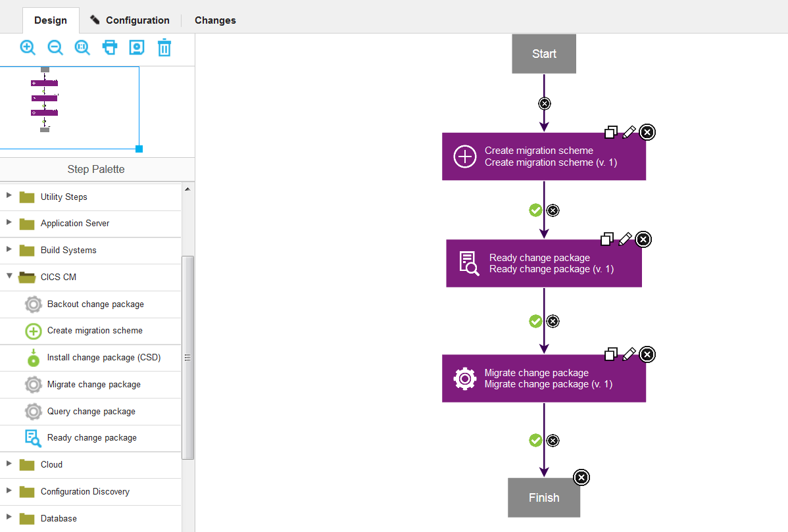The width and height of the screenshot is (788, 532).
Task: Expand the Database folder
Action: click(9, 518)
